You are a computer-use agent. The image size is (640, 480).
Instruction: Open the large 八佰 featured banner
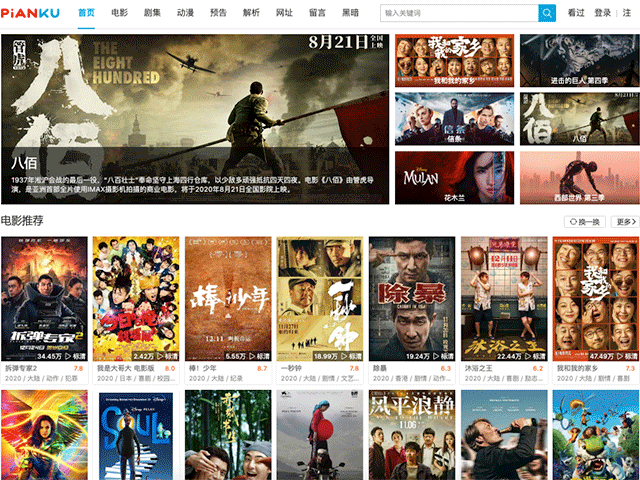(x=195, y=119)
